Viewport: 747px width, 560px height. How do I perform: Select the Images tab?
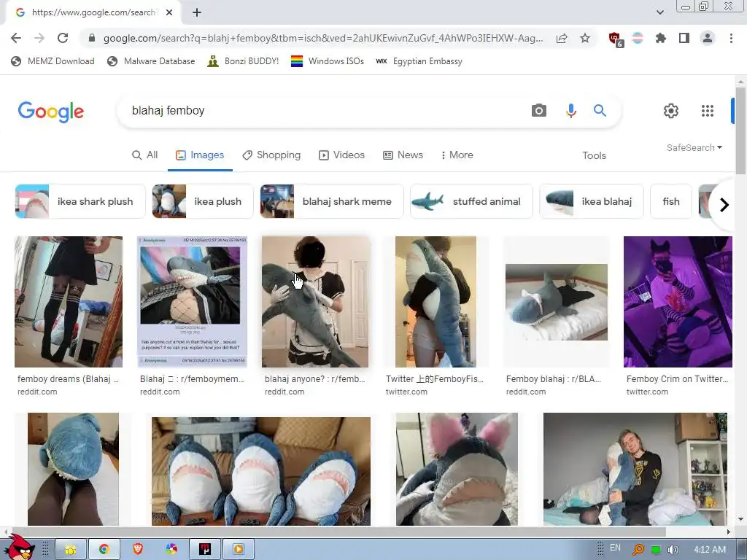200,155
